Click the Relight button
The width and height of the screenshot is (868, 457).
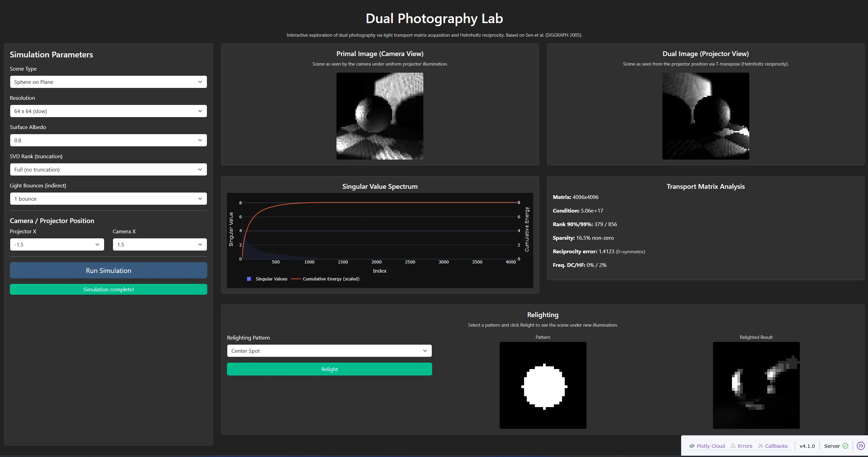point(329,369)
